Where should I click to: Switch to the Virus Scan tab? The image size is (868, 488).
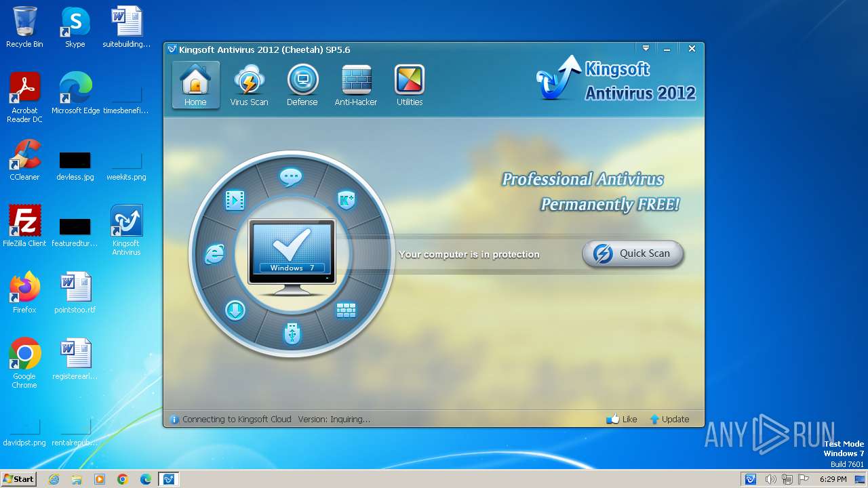pos(249,85)
